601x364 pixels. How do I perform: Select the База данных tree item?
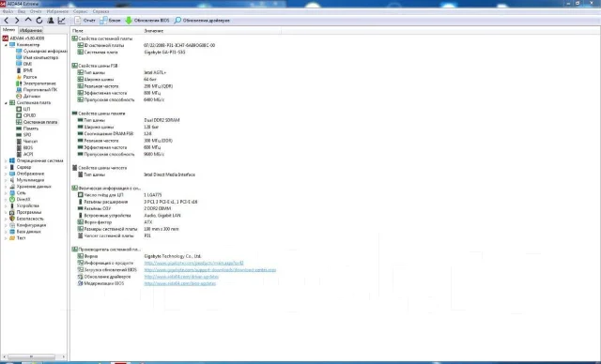click(28, 232)
